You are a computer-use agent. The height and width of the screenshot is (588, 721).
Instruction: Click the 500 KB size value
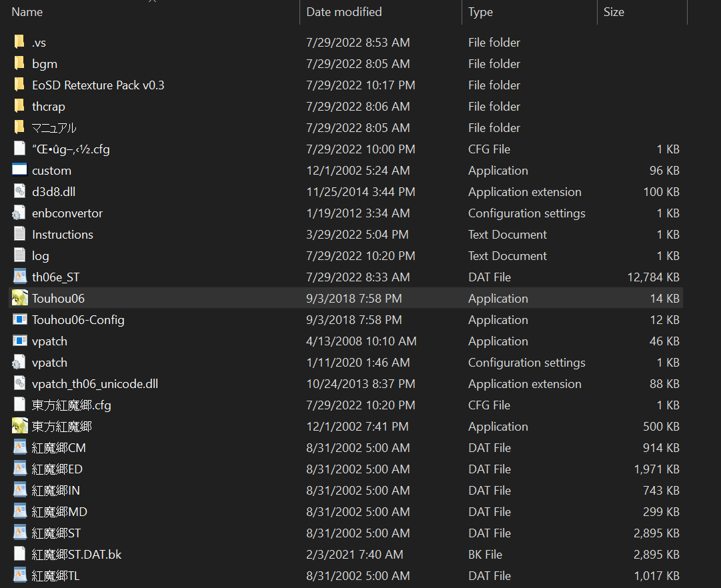point(661,427)
